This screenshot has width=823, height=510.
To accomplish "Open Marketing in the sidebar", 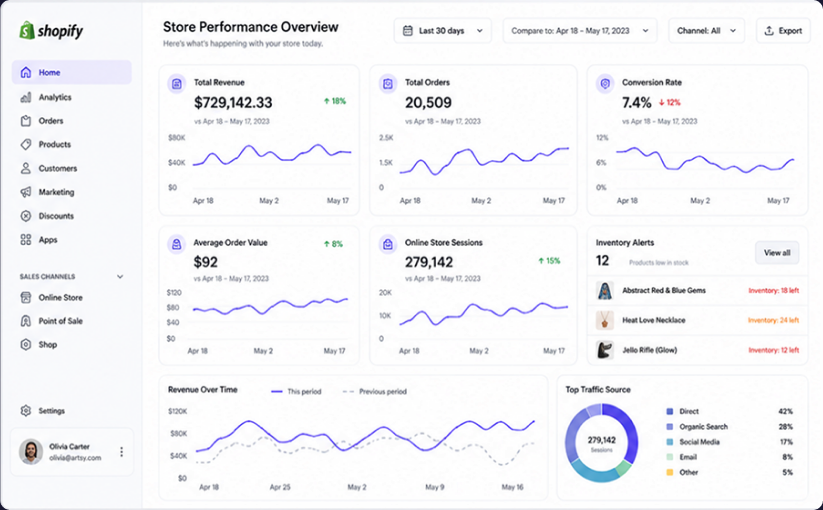I will coord(71,192).
